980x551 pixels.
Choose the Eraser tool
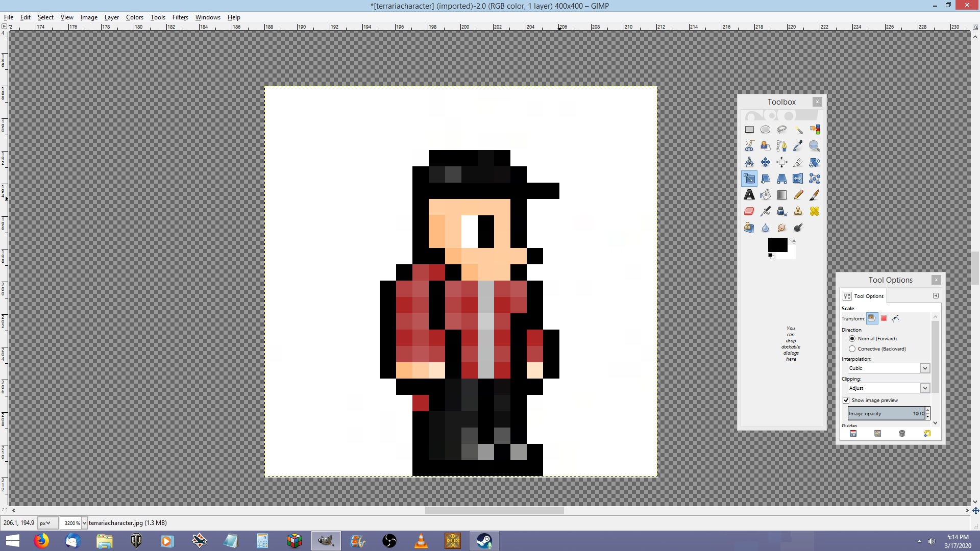point(749,211)
